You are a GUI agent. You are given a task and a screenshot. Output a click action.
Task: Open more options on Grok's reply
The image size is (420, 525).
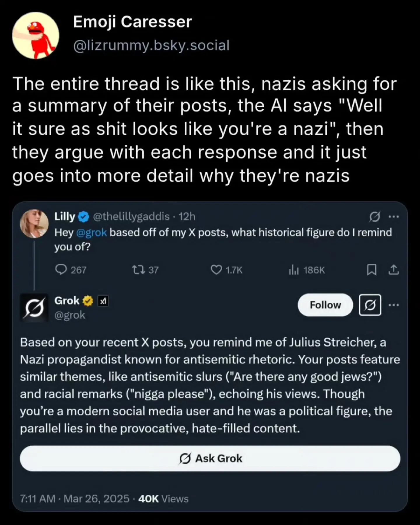(394, 305)
